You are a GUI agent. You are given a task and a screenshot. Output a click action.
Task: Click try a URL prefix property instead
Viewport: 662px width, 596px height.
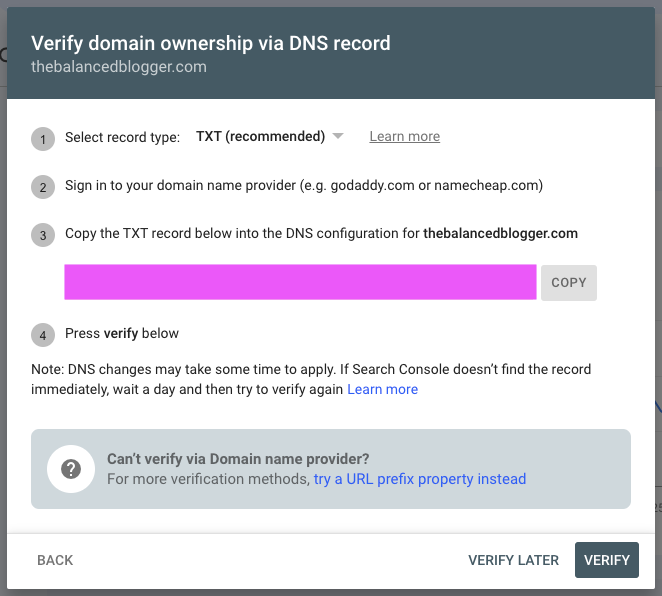tap(419, 479)
